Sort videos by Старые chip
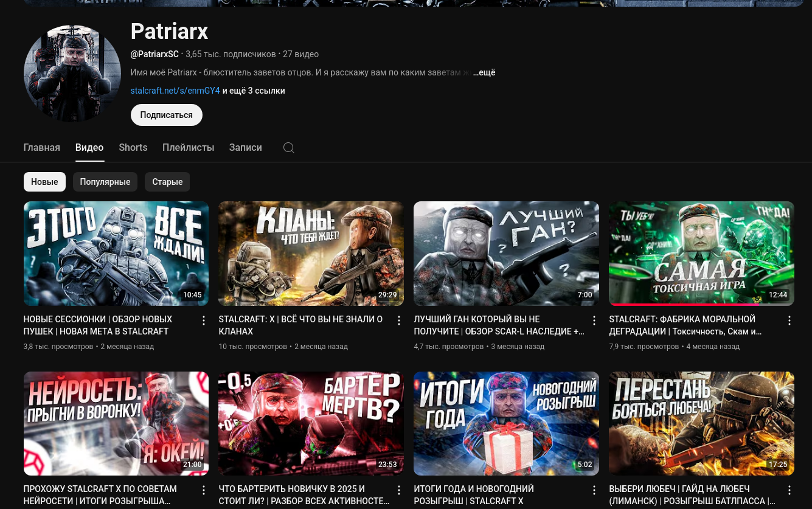 [x=167, y=182]
